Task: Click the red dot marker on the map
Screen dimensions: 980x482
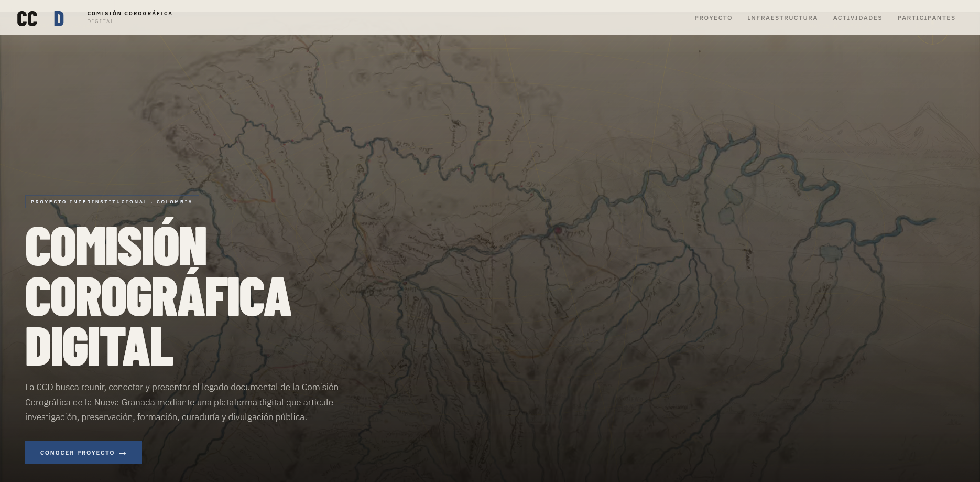Action: click(x=558, y=230)
